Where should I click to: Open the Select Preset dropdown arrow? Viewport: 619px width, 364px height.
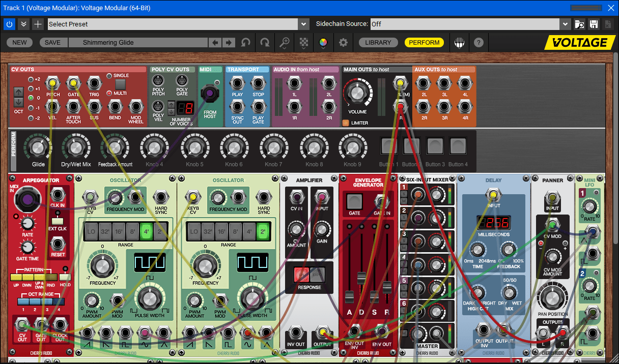[304, 24]
